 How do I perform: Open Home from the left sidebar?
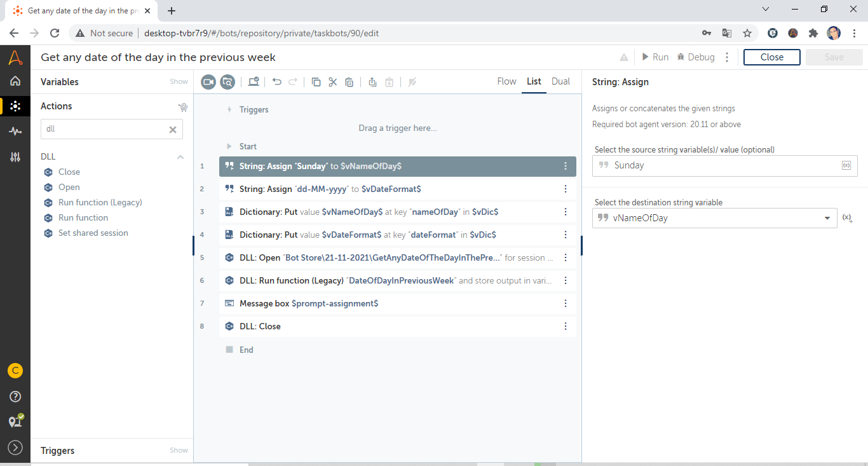click(x=15, y=81)
